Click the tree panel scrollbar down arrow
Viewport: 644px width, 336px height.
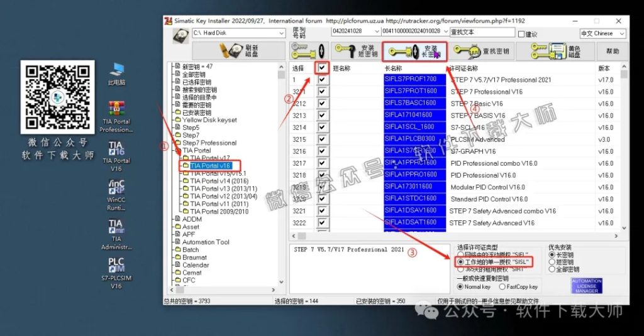pos(281,282)
